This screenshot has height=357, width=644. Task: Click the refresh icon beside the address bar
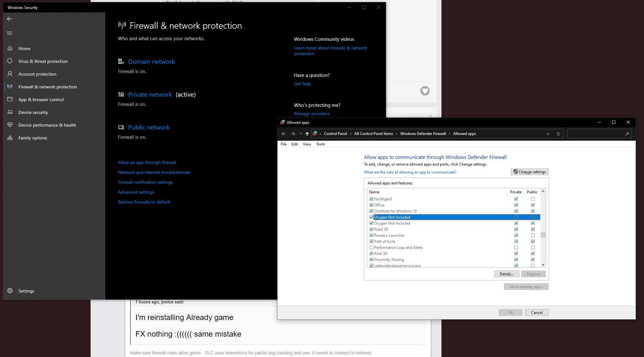(558, 134)
